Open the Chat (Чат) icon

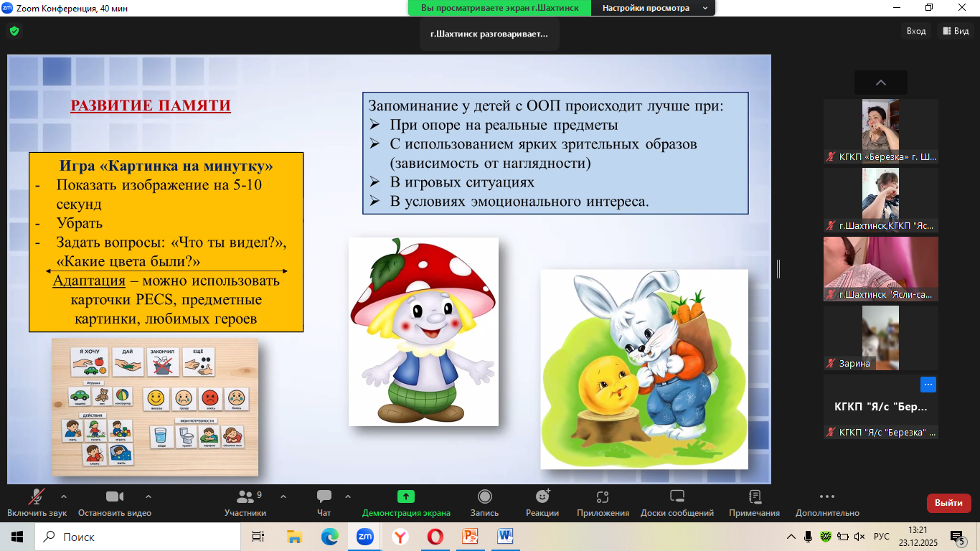click(324, 497)
